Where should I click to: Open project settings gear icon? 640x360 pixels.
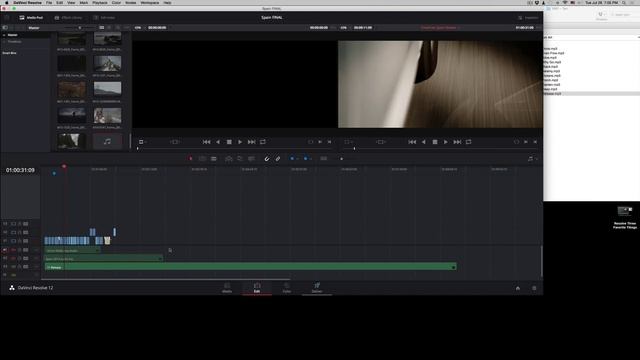coord(534,288)
